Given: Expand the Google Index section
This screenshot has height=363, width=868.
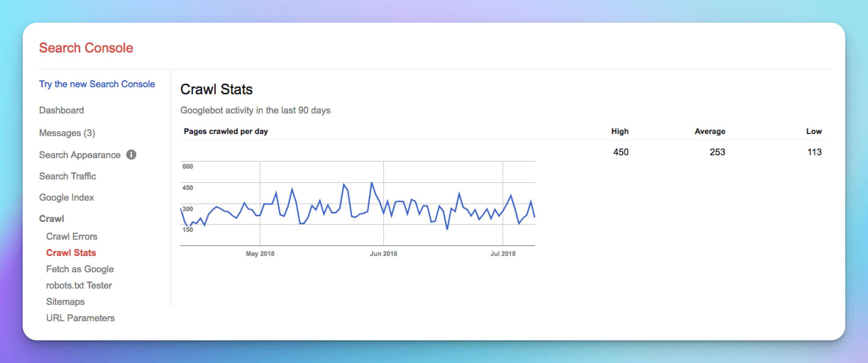Looking at the screenshot, I should [66, 197].
